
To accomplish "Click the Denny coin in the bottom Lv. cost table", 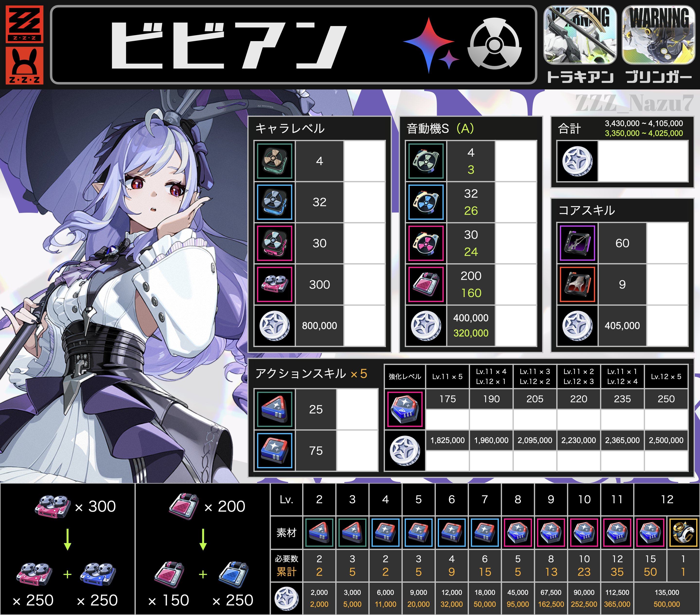I will pos(286,598).
